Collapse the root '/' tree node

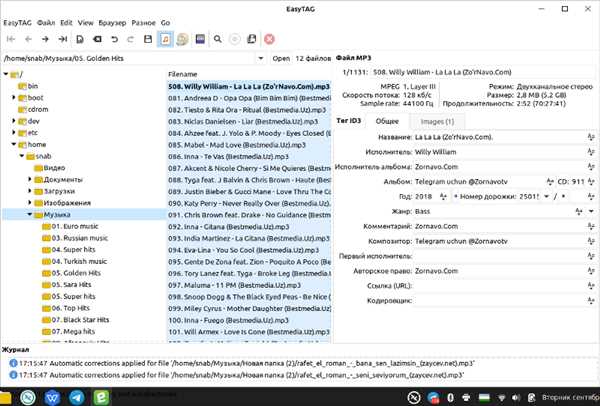(6, 74)
